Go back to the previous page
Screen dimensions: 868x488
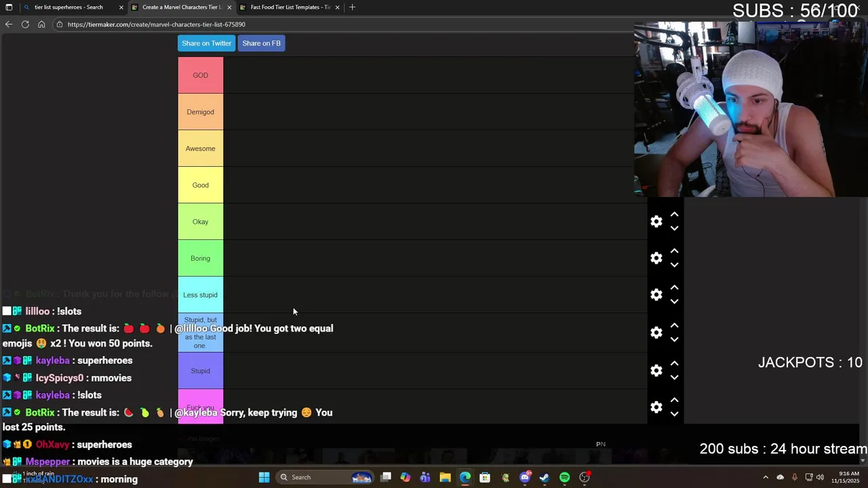pos(9,24)
